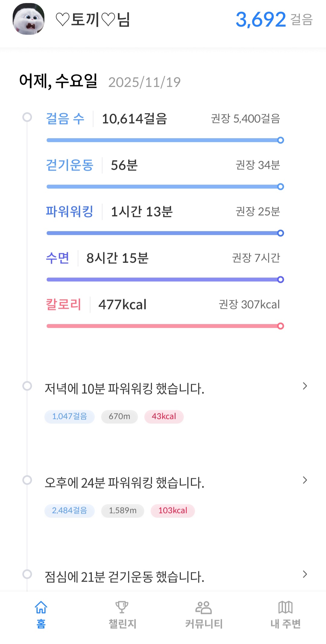The image size is (326, 644).
Task: Tap the 3,692 current step count
Action: [260, 20]
